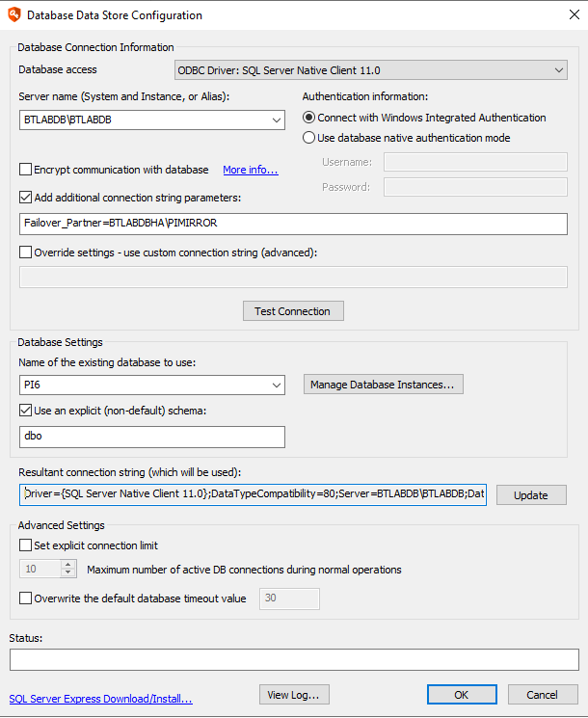Click the Server name BTLABDB\BTLABDB text
The height and width of the screenshot is (718, 588).
click(x=67, y=120)
